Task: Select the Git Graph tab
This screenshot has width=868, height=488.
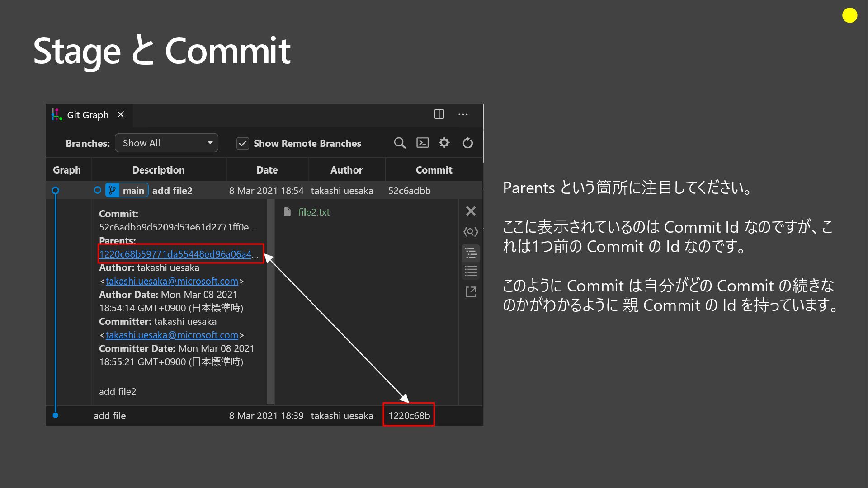Action: (x=87, y=115)
